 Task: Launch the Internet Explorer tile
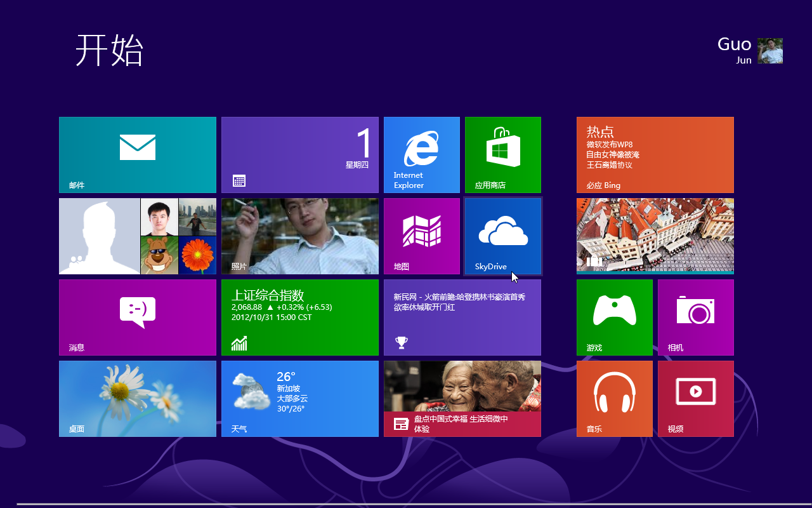coord(421,154)
